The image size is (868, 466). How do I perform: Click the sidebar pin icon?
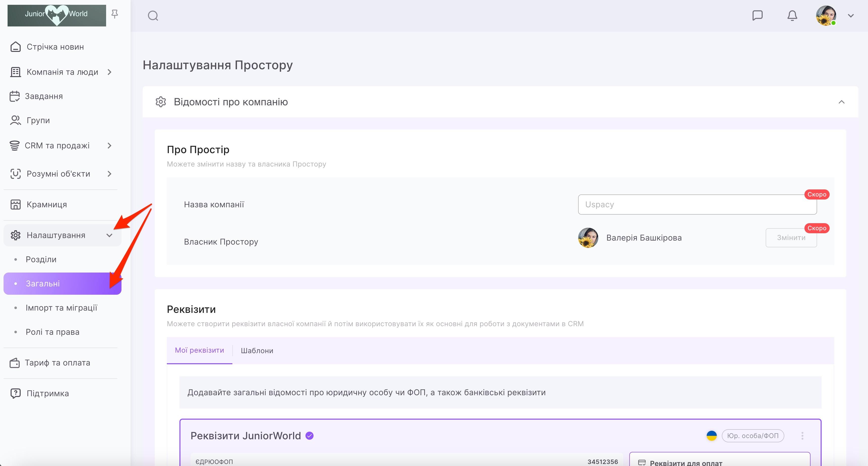(x=115, y=14)
